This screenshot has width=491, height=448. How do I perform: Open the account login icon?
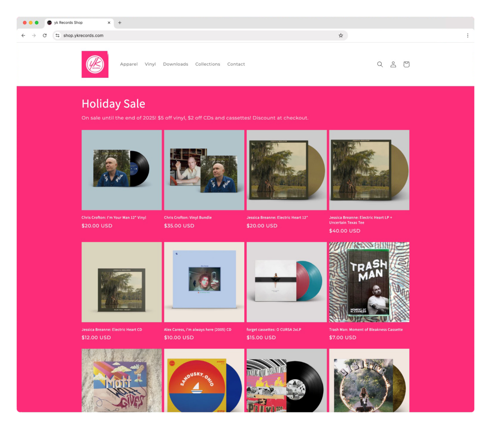click(x=393, y=64)
